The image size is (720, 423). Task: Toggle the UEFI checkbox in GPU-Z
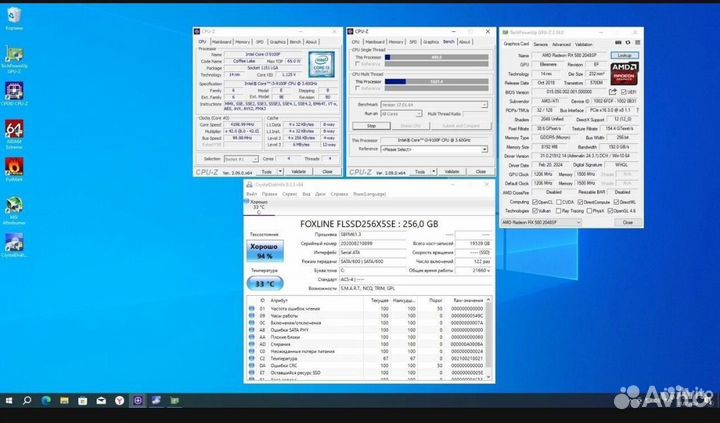click(623, 92)
